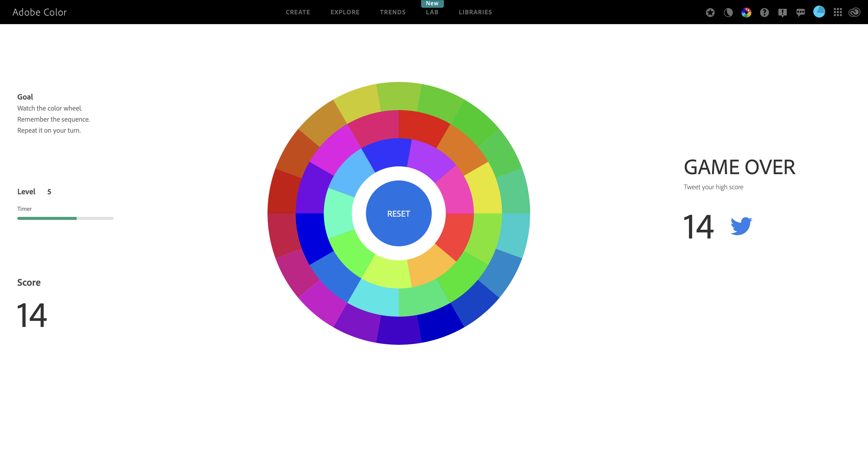Open the LAB tab marked New
The height and width of the screenshot is (476, 868).
tap(432, 12)
